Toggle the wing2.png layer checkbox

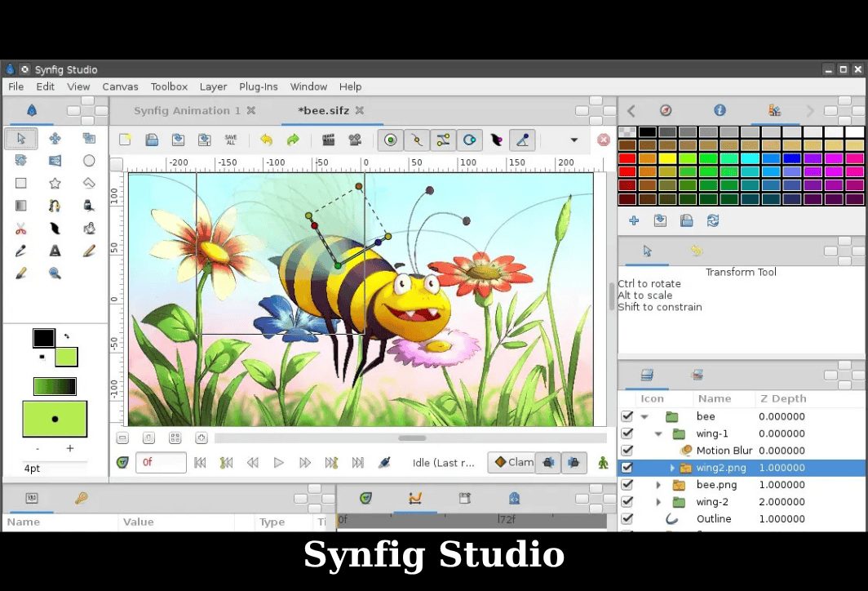point(627,468)
